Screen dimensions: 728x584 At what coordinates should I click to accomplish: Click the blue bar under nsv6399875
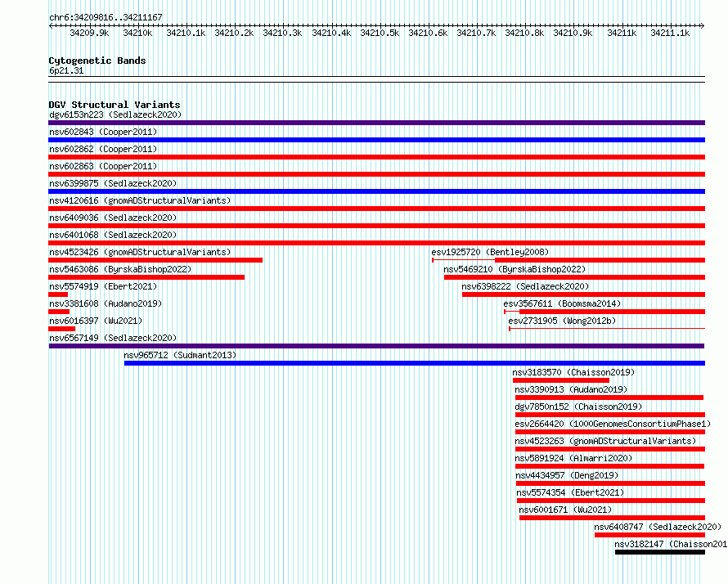[x=376, y=191]
